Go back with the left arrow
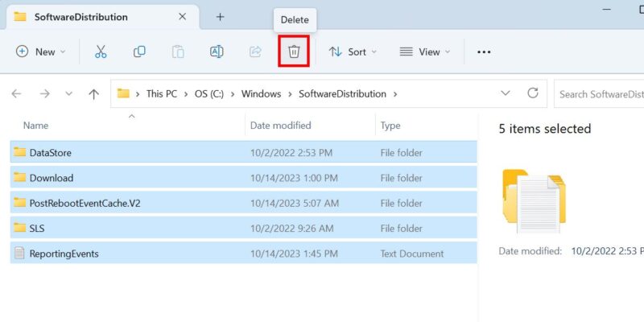644x322 pixels. [x=16, y=93]
